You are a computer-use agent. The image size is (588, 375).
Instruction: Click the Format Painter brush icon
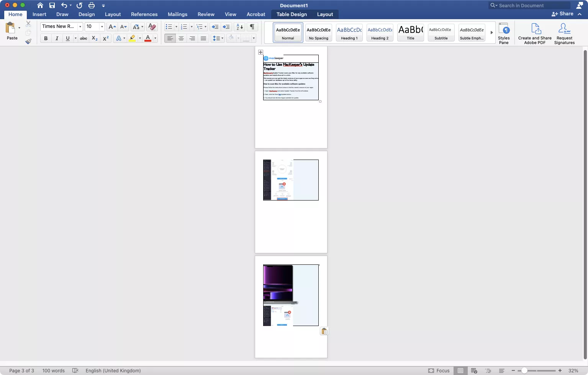click(x=28, y=41)
